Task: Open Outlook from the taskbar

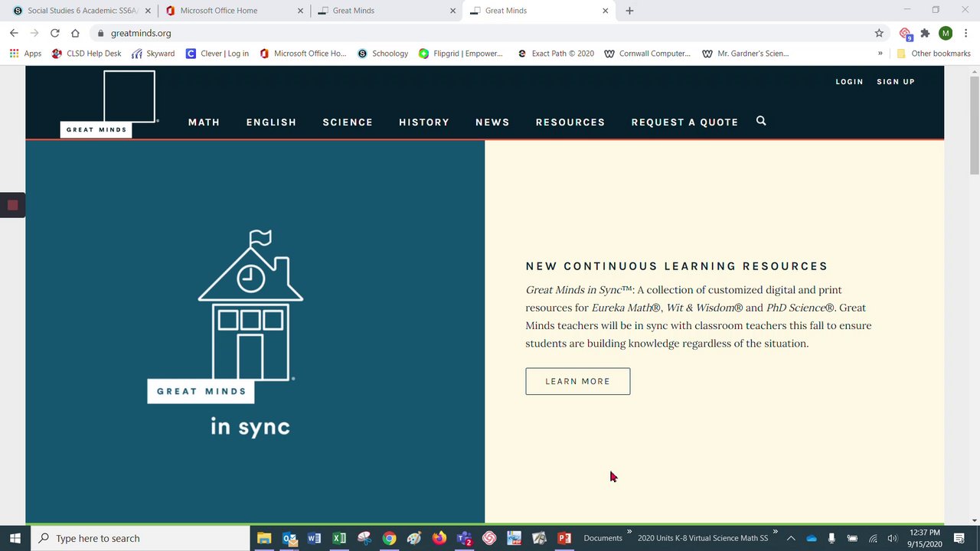Action: pos(289,538)
